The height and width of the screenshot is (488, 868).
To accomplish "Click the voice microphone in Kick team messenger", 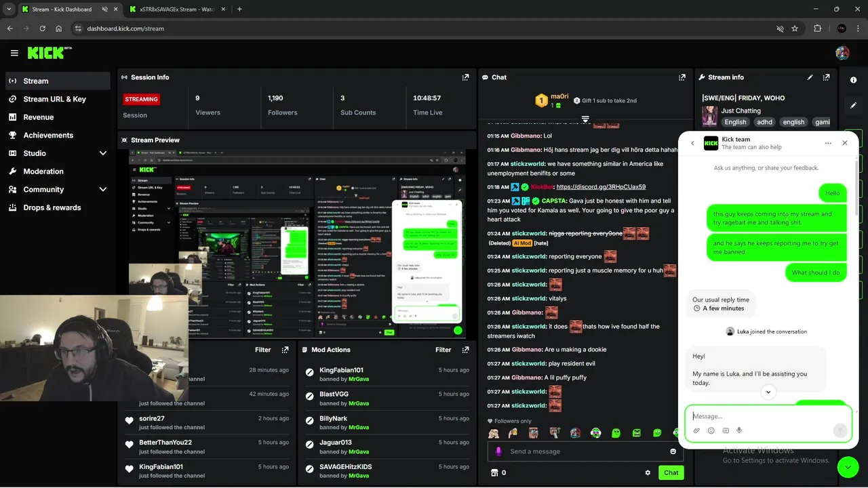I will 739,430.
